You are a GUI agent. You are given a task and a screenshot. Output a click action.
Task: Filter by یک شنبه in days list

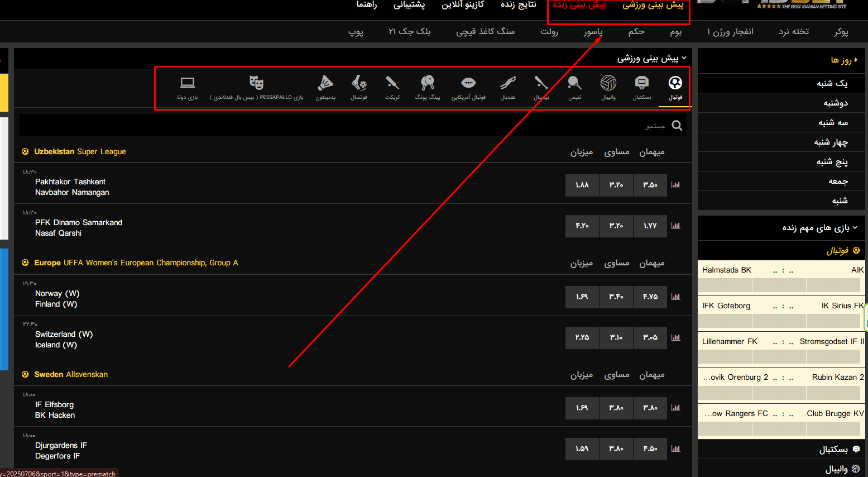(781, 83)
